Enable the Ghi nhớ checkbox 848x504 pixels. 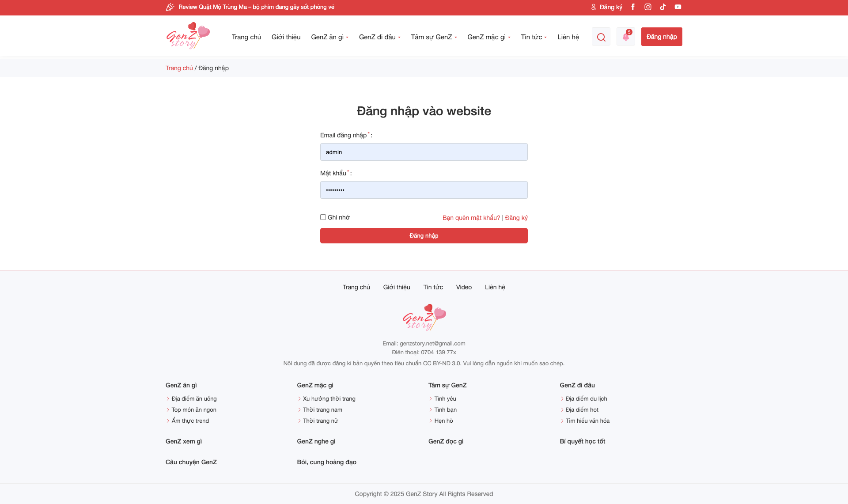(323, 217)
